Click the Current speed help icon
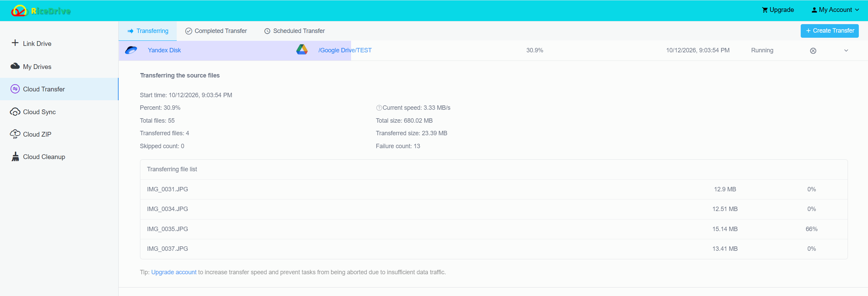Image resolution: width=868 pixels, height=296 pixels. coord(379,108)
